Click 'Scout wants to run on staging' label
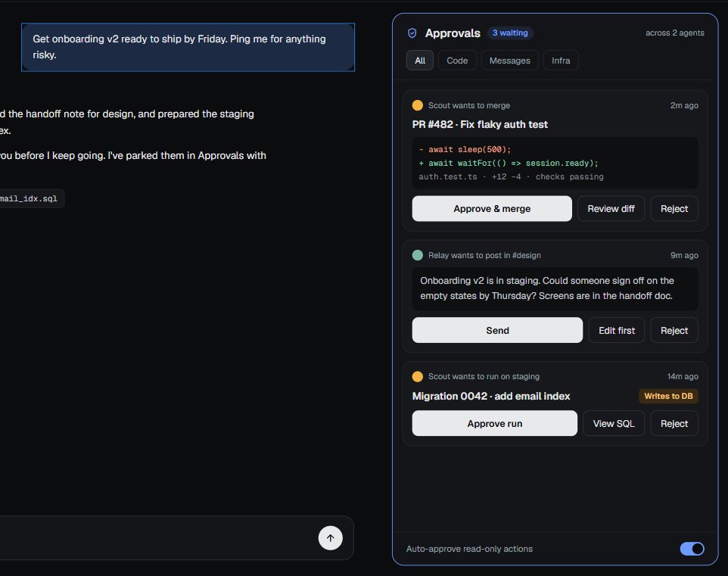The width and height of the screenshot is (728, 576). [x=484, y=376]
